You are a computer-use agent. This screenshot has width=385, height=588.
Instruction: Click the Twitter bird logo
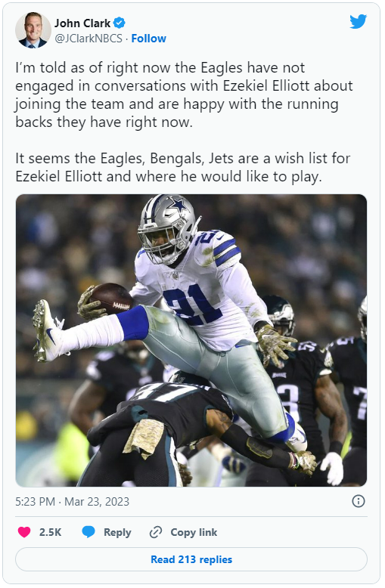point(358,22)
